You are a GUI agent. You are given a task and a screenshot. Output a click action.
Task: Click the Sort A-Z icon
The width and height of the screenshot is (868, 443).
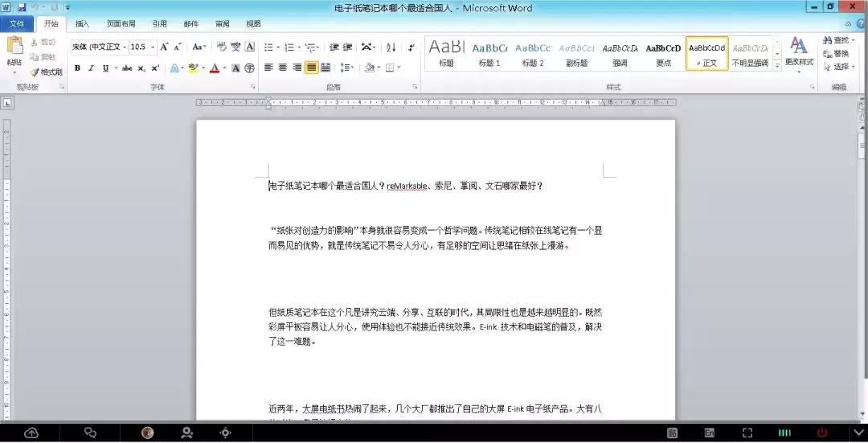pos(391,47)
